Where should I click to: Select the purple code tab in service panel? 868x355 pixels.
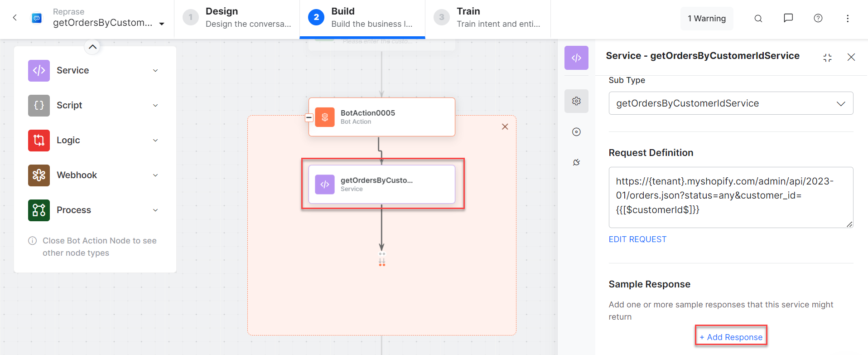(576, 58)
